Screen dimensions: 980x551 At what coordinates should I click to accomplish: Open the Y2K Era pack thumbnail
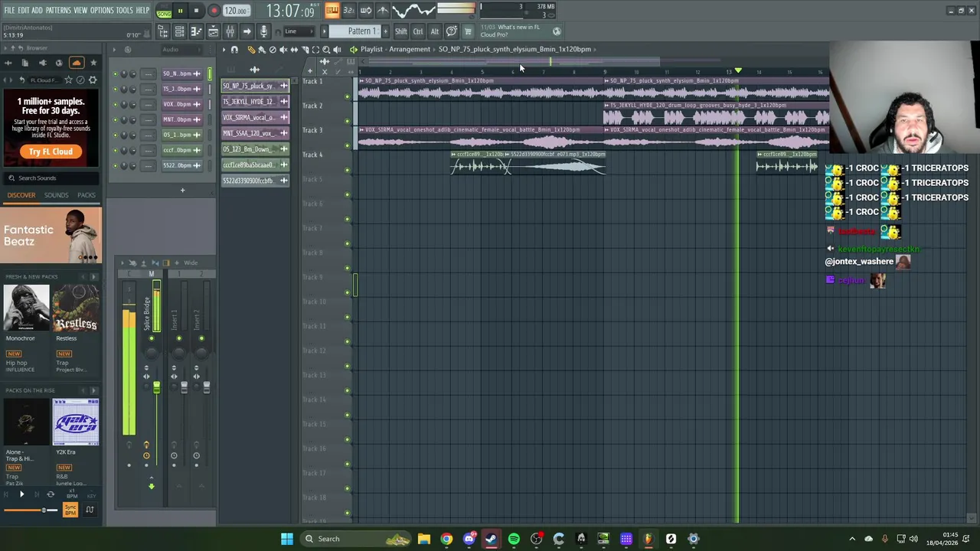click(x=76, y=422)
